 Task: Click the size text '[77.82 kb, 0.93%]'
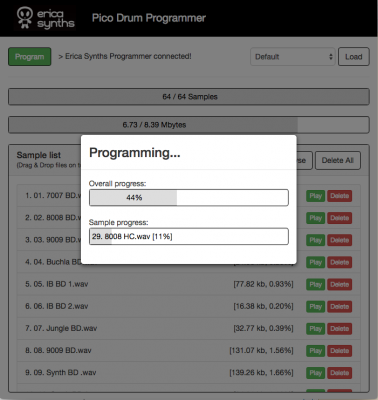pos(263,284)
